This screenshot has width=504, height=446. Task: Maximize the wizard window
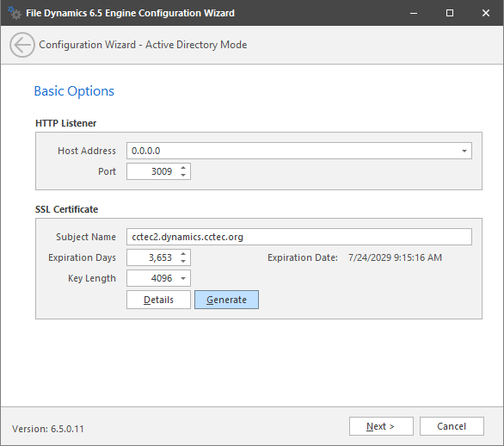450,13
